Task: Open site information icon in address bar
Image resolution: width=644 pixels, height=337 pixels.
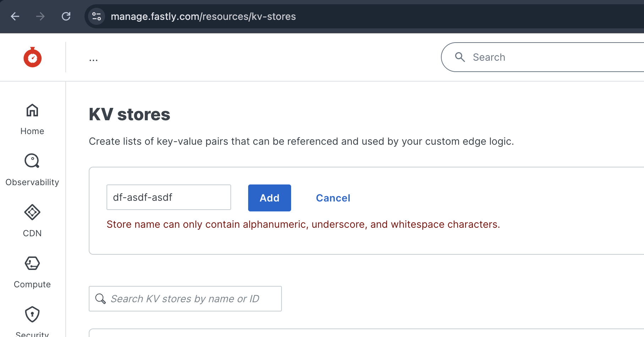Action: coord(97,16)
